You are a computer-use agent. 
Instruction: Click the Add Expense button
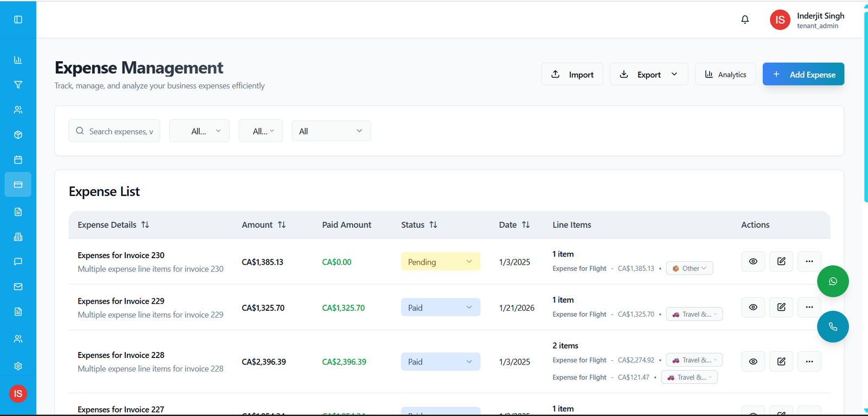pos(803,74)
